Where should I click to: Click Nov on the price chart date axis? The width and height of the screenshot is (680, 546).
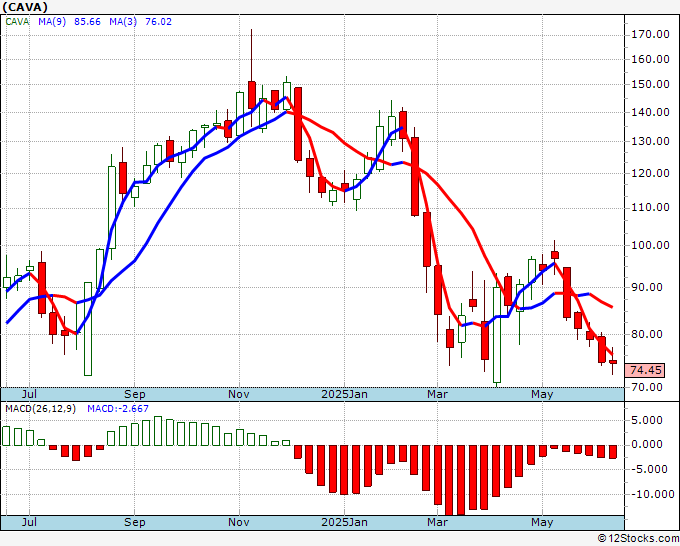(x=239, y=394)
